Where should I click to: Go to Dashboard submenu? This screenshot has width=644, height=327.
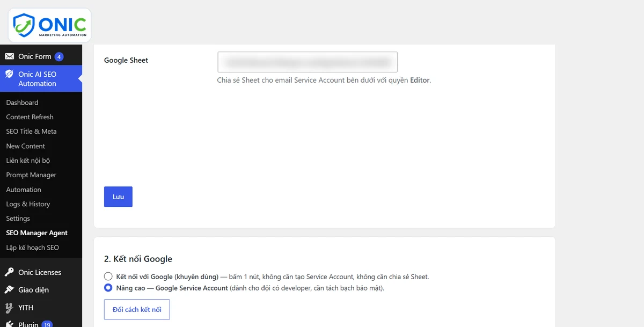pyautogui.click(x=22, y=103)
